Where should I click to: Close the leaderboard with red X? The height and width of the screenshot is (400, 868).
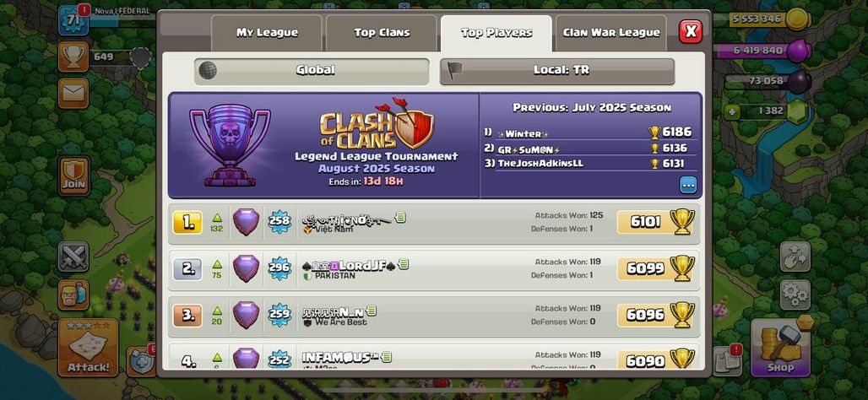[x=691, y=31]
